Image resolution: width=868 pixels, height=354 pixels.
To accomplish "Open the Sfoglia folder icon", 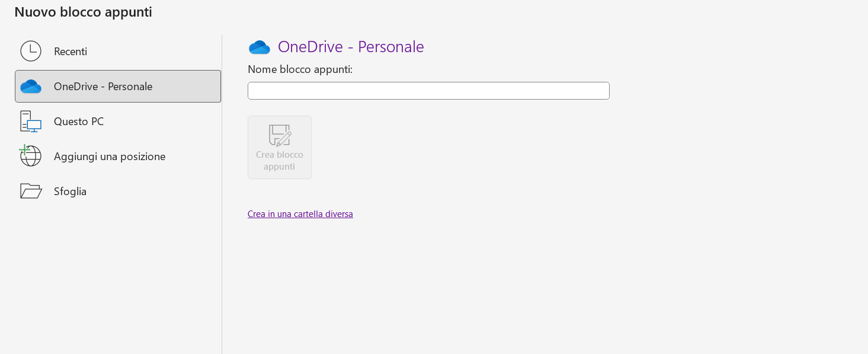I will (x=31, y=191).
